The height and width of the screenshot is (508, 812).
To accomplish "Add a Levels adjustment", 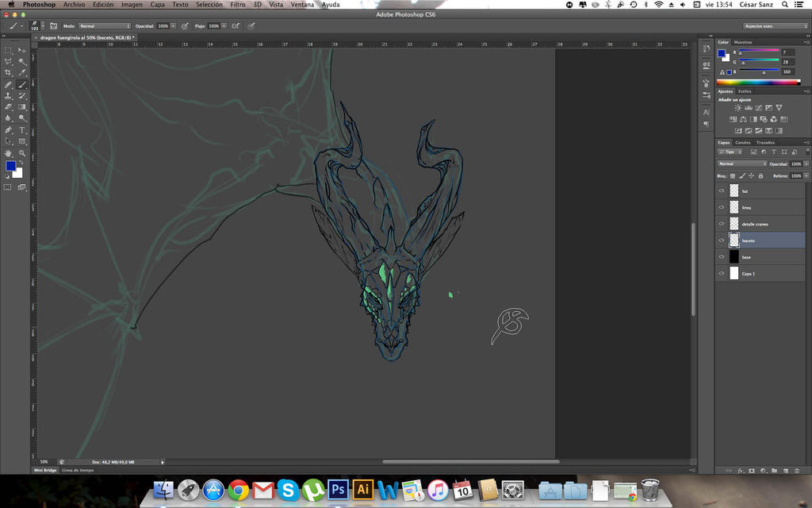I will (x=749, y=108).
